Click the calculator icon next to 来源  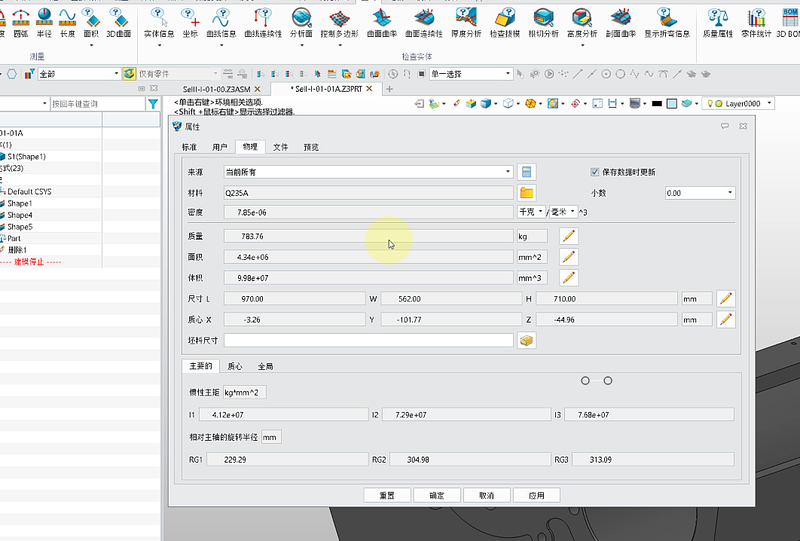tap(527, 172)
